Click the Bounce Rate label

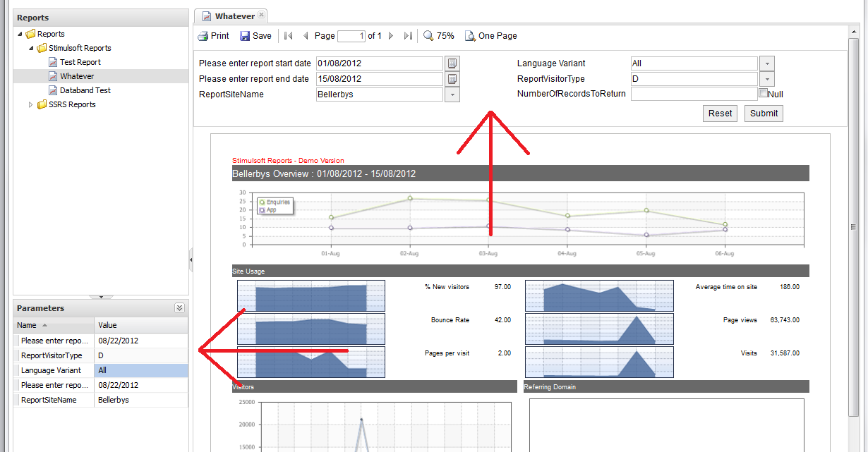click(450, 320)
